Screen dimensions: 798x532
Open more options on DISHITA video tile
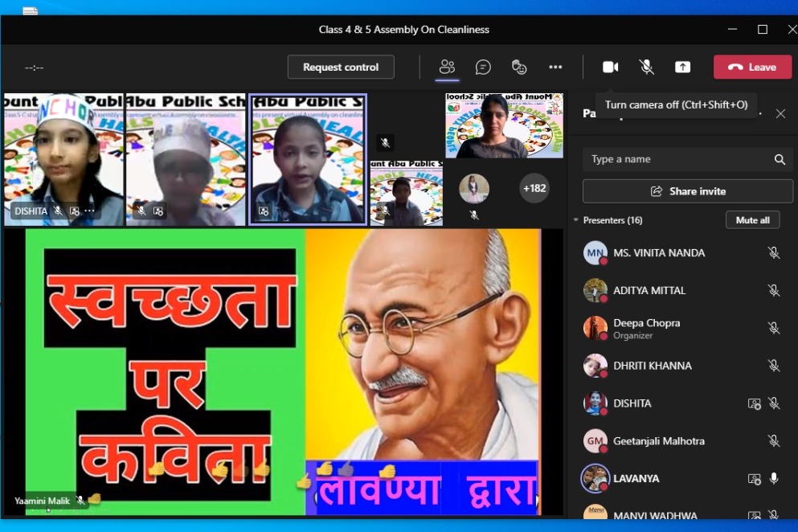89,211
